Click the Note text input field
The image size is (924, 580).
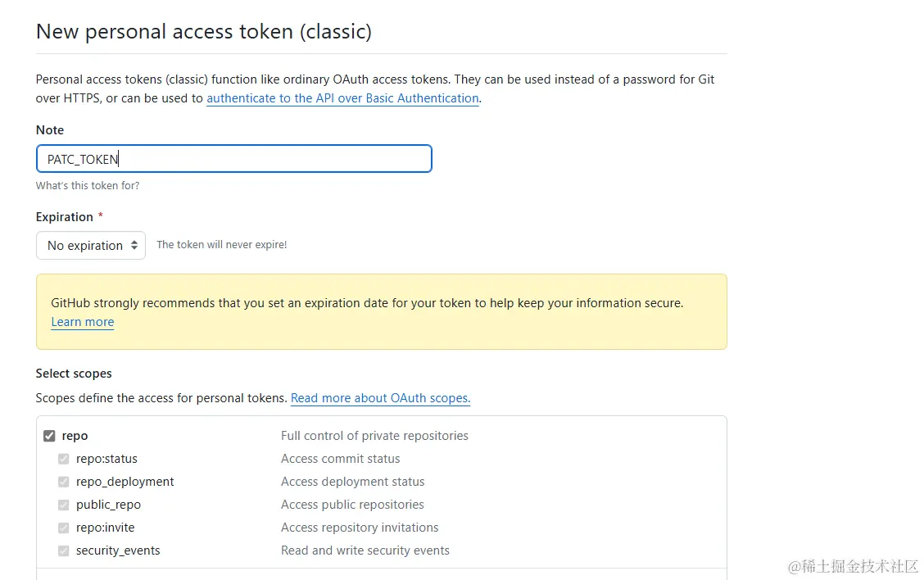[233, 159]
